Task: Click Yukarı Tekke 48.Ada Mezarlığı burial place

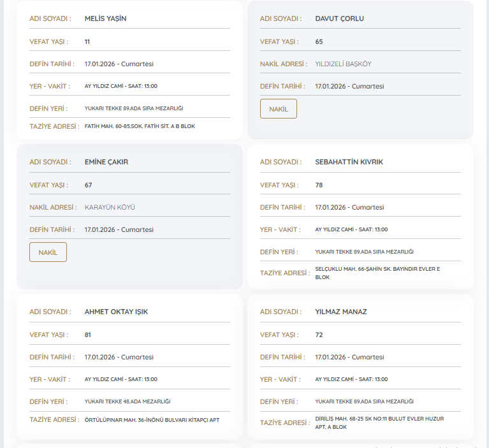Action: pyautogui.click(x=127, y=401)
